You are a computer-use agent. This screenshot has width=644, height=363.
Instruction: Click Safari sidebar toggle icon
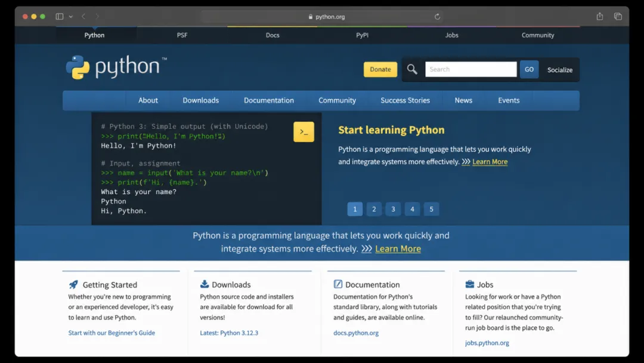[60, 17]
